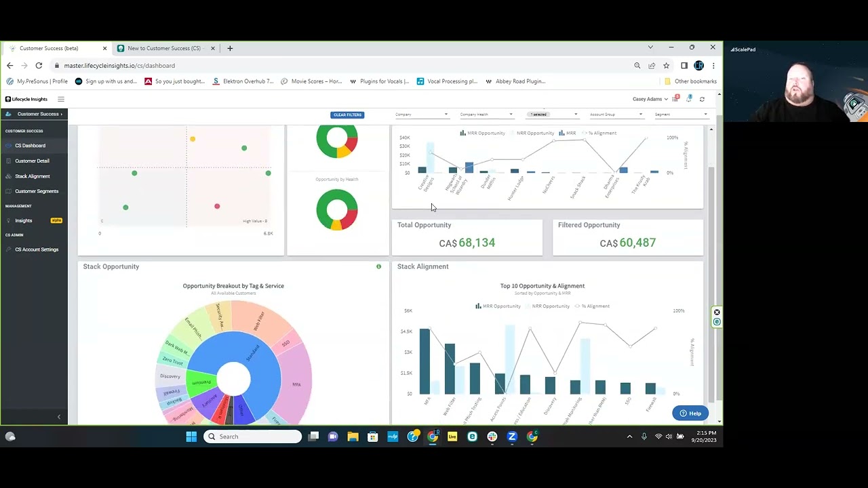
Task: Open the Company filter dropdown
Action: coord(421,115)
